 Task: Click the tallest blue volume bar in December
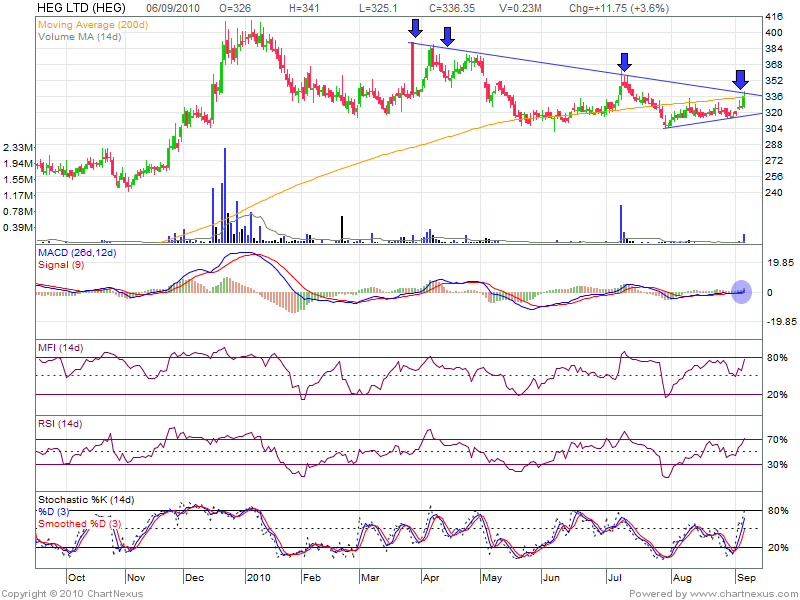[225, 195]
